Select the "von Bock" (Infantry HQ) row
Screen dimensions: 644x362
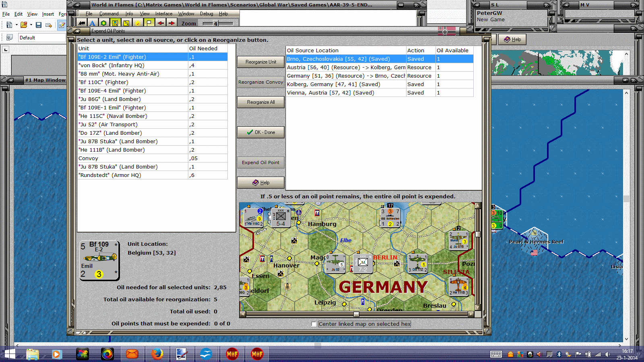(153, 66)
